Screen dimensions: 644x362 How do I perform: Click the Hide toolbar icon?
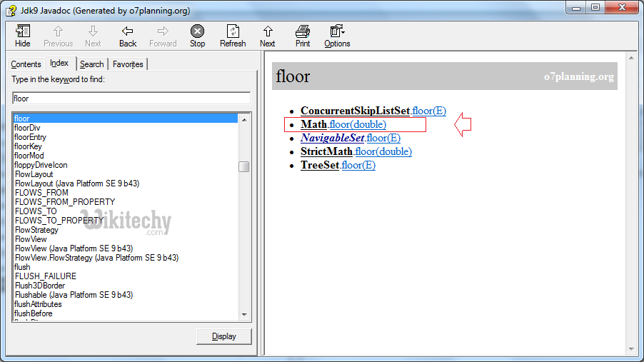click(23, 31)
